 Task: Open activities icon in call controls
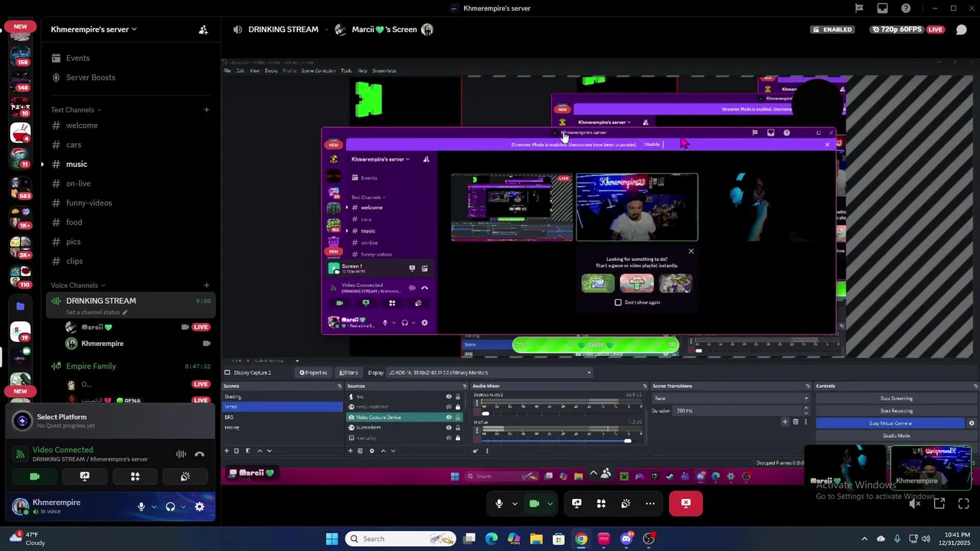tap(601, 504)
